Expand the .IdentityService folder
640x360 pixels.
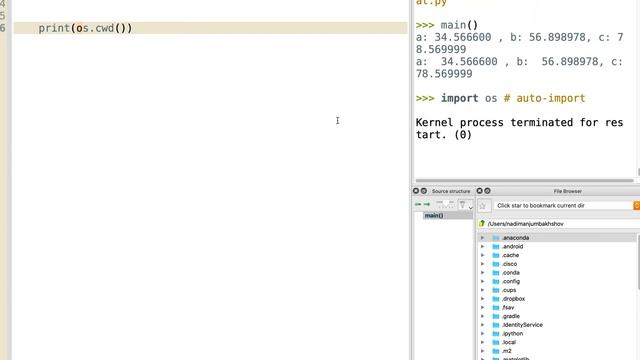point(482,325)
